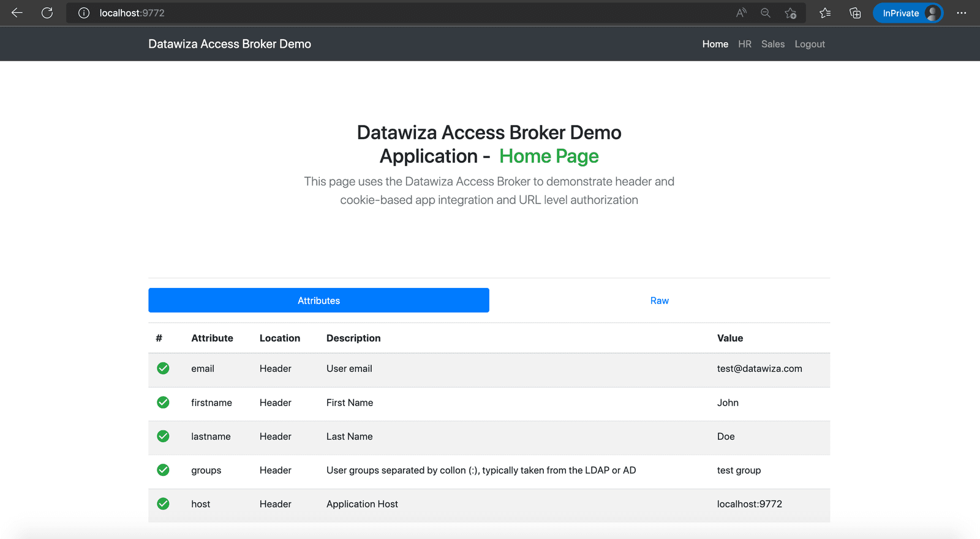This screenshot has height=539, width=980.
Task: Click the 'email' attribute cell
Action: (203, 369)
